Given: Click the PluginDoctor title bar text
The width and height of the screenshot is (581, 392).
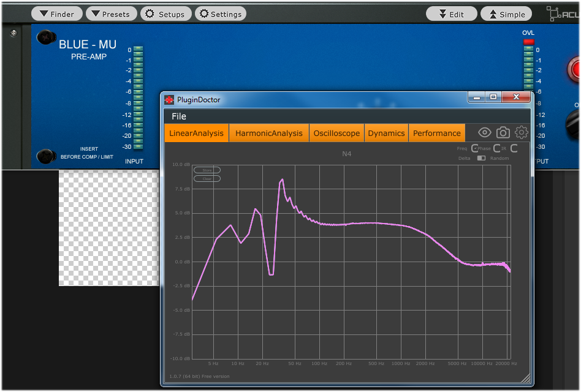Looking at the screenshot, I should (199, 100).
